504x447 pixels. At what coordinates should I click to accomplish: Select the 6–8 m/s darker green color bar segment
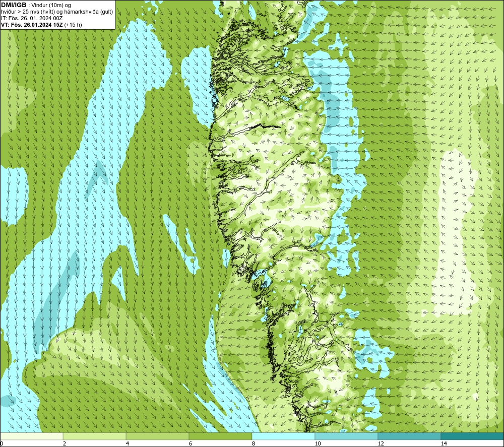[221, 436]
